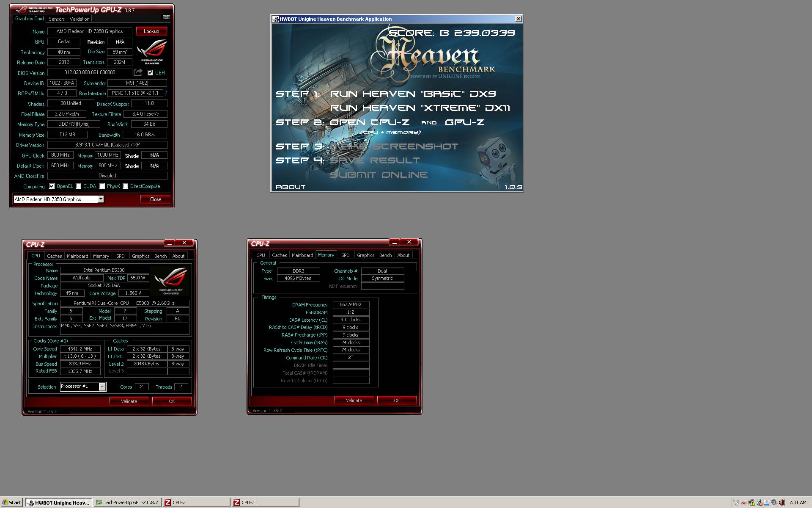Open the Memory tab in left CPU-Z window
This screenshot has width=812, height=508.
tap(101, 256)
